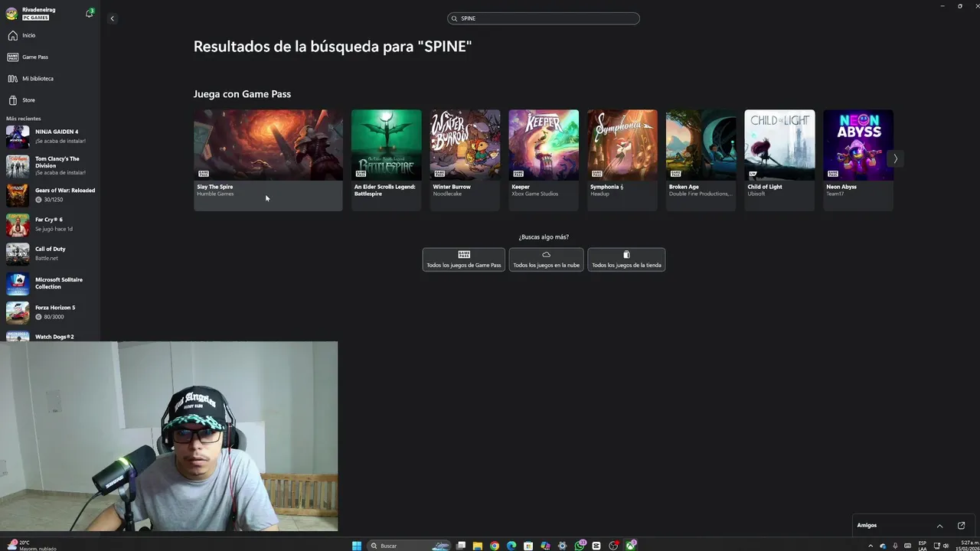Viewport: 980px width, 551px height.
Task: Pop out the Amigos panel icon
Action: pos(962,526)
